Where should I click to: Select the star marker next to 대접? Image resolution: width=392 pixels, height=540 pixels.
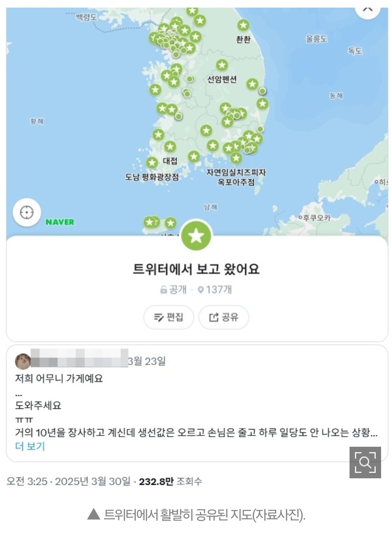(x=152, y=162)
